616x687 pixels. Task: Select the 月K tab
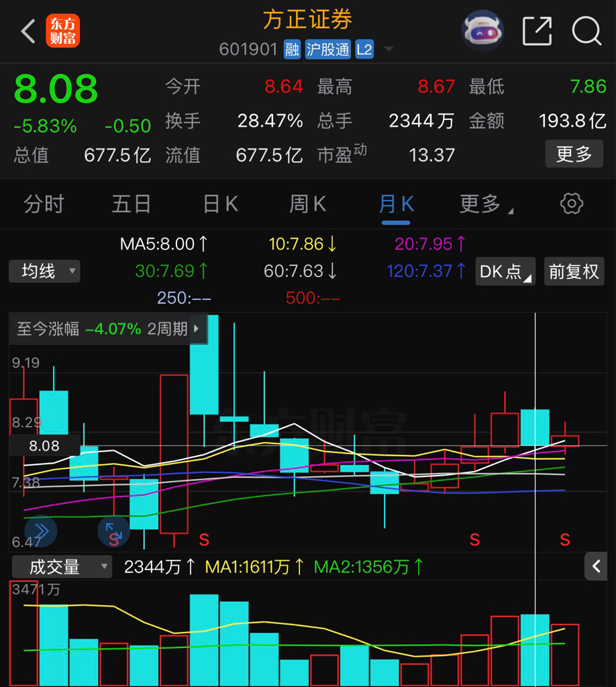click(396, 204)
